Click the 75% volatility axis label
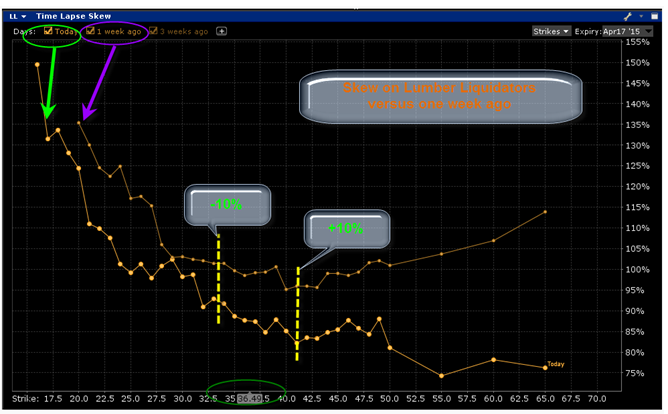Screen dimensions: 668x414 (x=637, y=373)
